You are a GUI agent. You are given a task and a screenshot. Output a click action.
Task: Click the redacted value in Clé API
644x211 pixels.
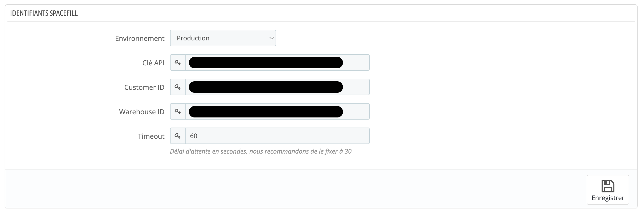pos(266,63)
